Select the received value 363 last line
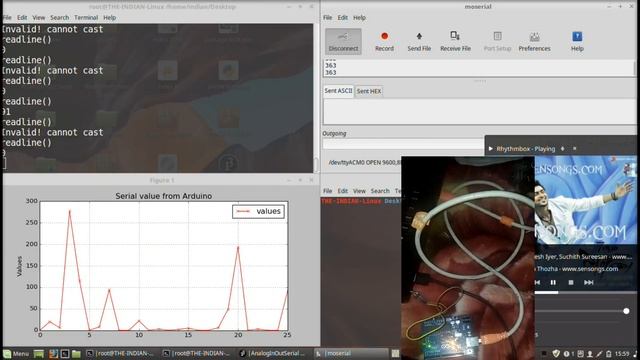The height and width of the screenshot is (360, 640). [331, 72]
